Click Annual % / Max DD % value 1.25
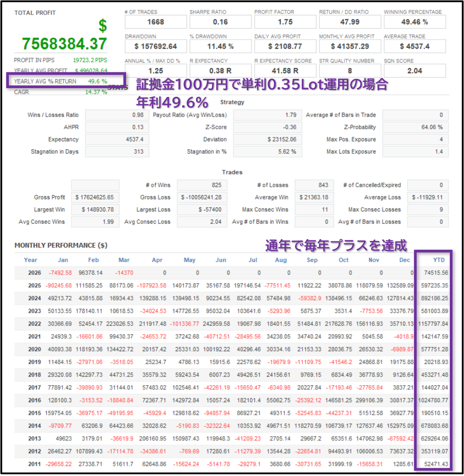Viewport: 464px width, 476px height. click(156, 71)
